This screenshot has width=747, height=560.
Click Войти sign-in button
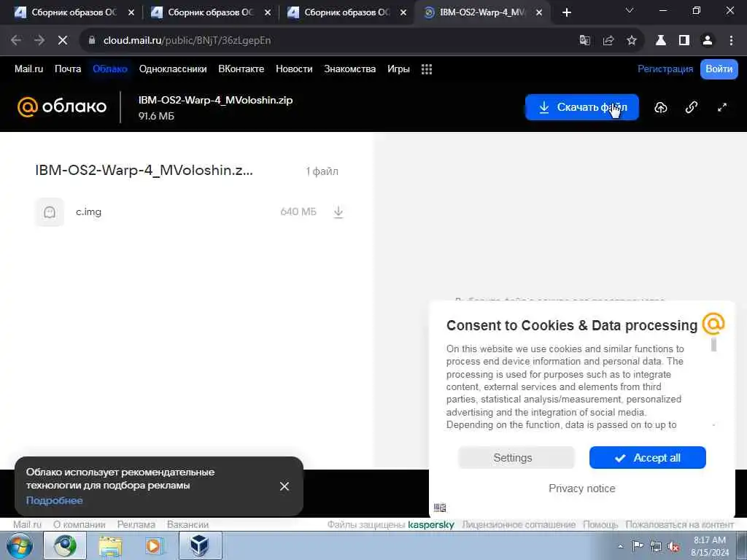719,69
